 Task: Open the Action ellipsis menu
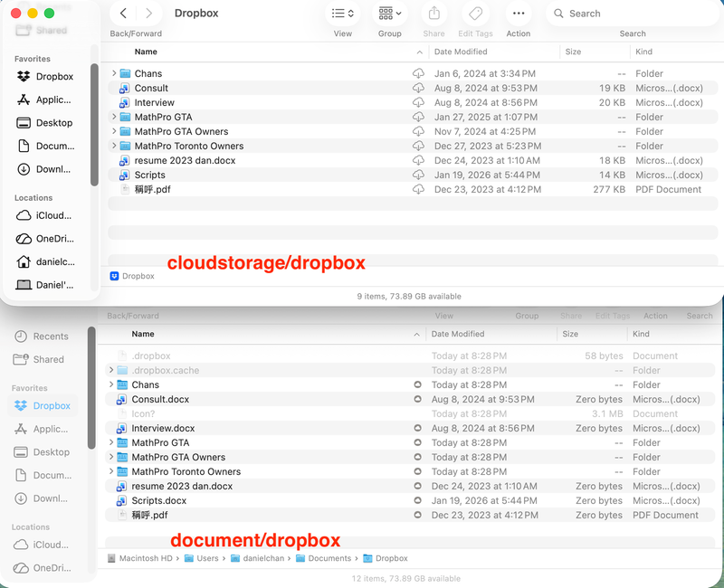pos(519,14)
